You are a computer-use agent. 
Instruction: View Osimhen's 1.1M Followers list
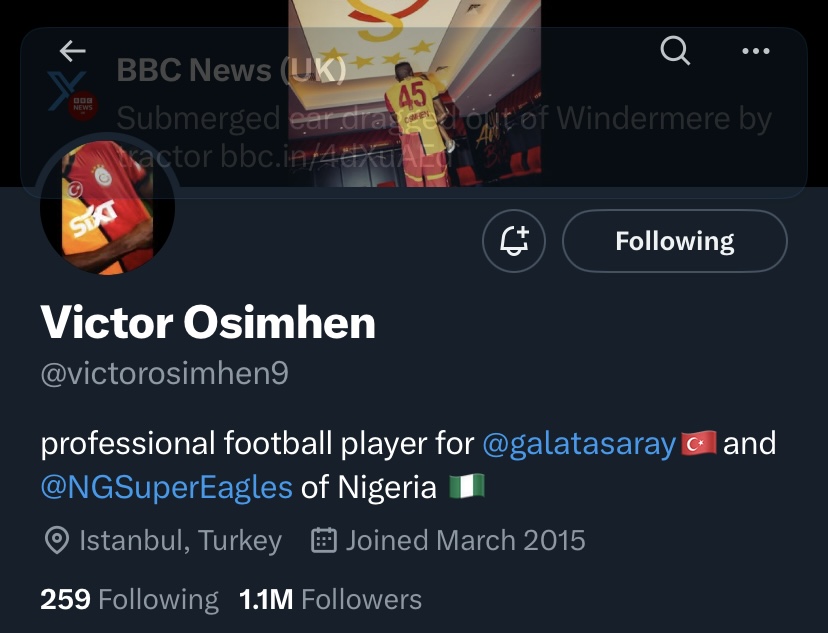coord(330,598)
